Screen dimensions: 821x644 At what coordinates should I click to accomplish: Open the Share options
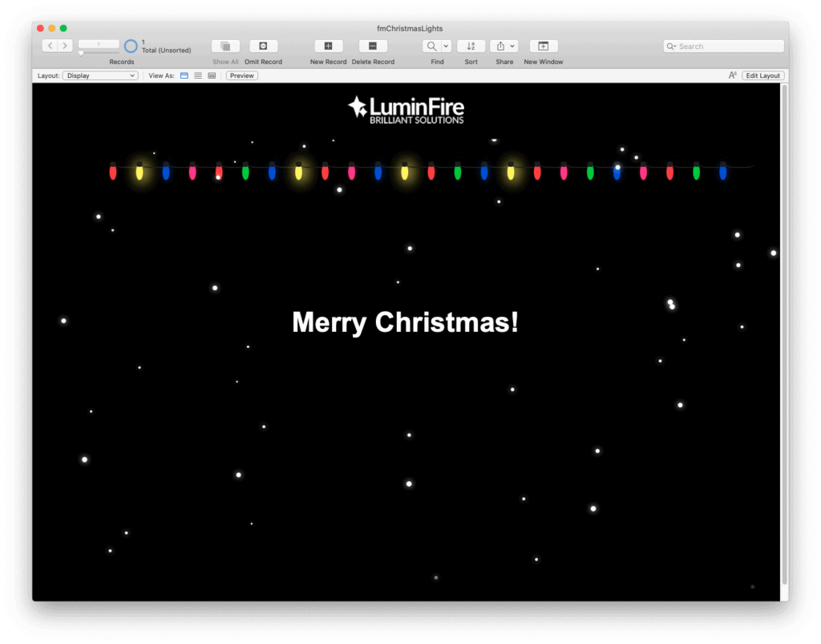click(x=500, y=46)
